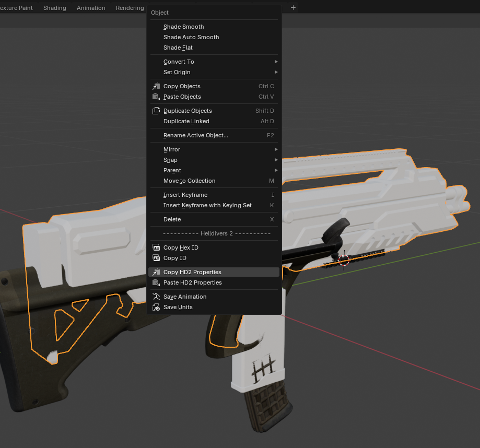Open the Animation workspace tab
The width and height of the screenshot is (480, 448).
[91, 8]
